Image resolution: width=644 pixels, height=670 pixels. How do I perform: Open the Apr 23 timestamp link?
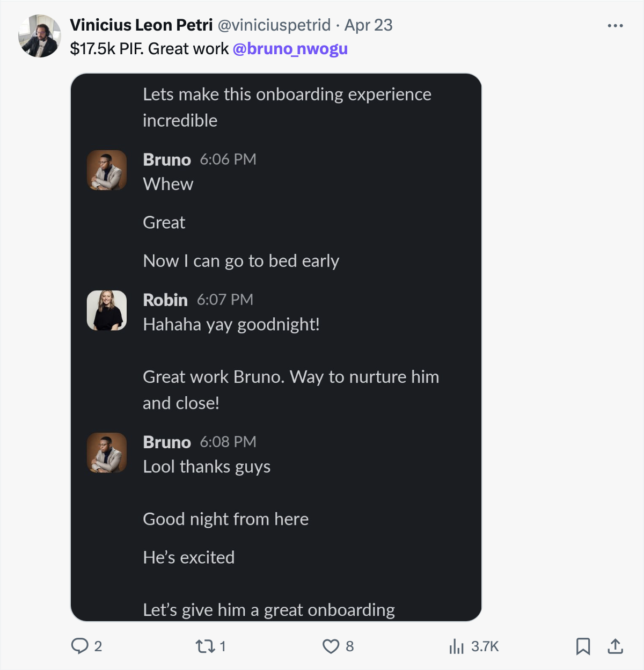click(369, 25)
